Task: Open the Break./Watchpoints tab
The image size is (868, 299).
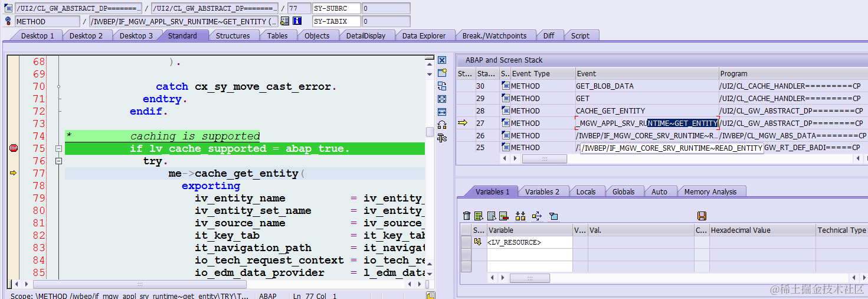Action: pyautogui.click(x=494, y=35)
